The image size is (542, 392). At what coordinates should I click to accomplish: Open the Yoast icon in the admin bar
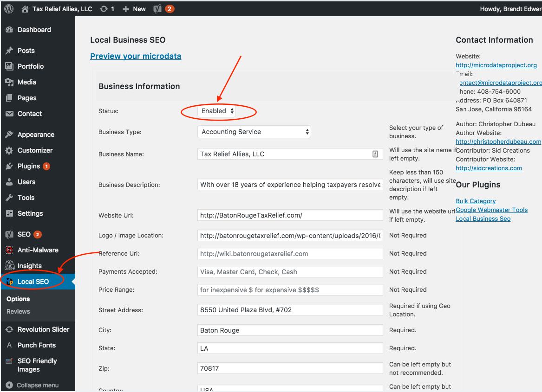click(x=157, y=9)
